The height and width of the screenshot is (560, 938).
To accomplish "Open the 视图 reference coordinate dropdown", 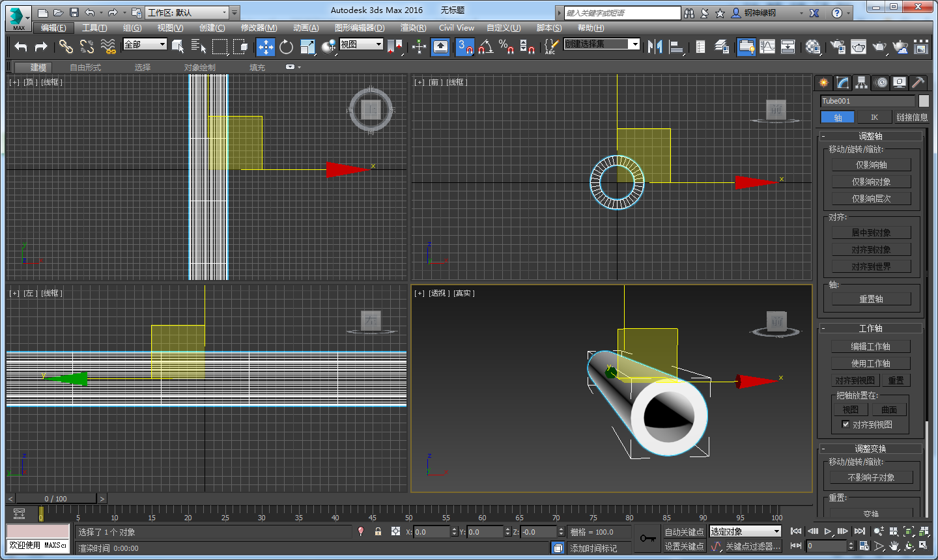I will [361, 44].
